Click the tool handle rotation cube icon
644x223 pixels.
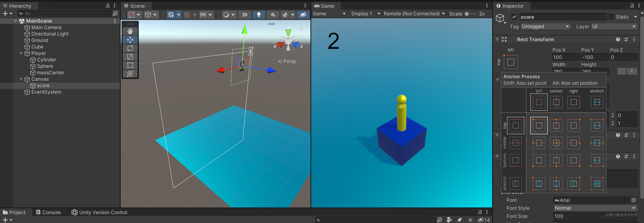[x=148, y=15]
